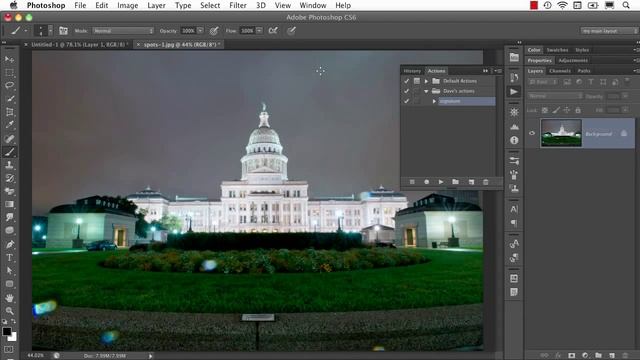This screenshot has height=360, width=640.
Task: Toggle checkmark for Default Actions set
Action: click(x=407, y=81)
